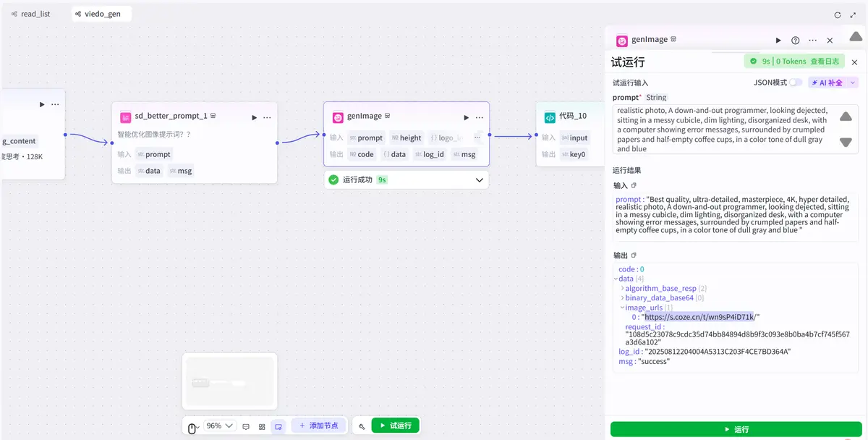Click the log_id value text
The image size is (868, 440).
[718, 352]
